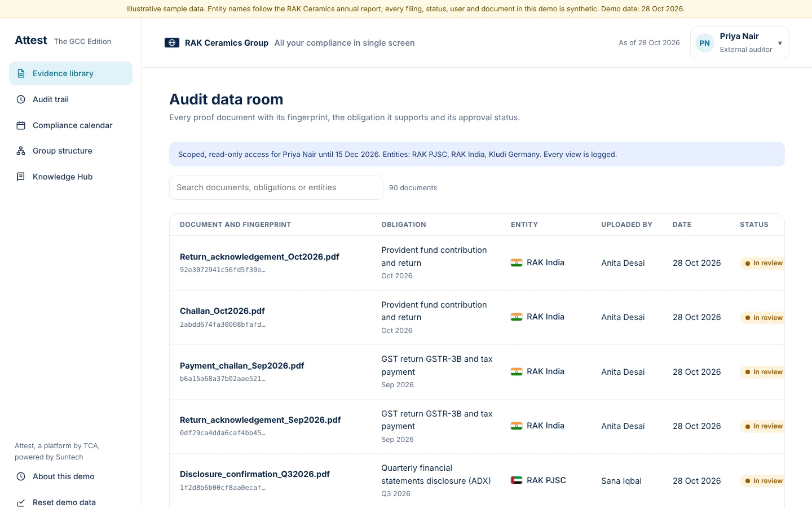Open Challan_Oct2026.pdf document
This screenshot has height=508, width=812.
pos(222,311)
